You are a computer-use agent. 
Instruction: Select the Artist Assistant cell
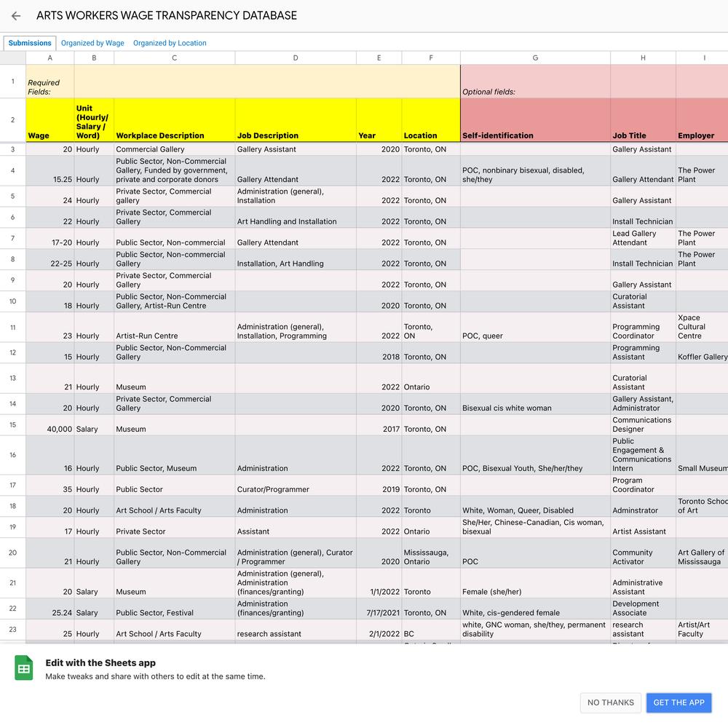tap(643, 527)
